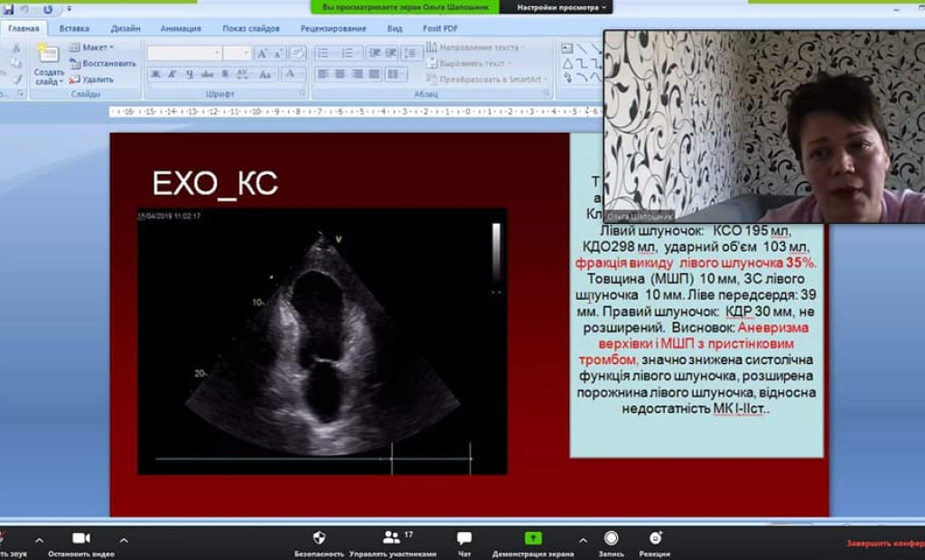Viewport: 925px width, 560px height.
Task: Open the Zoom Chat (Чат) panel
Action: [x=464, y=538]
